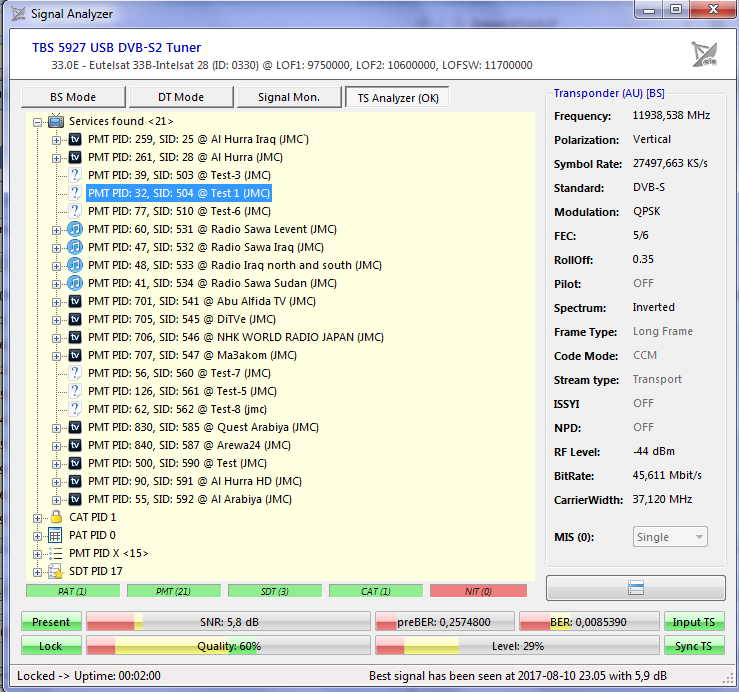
Task: Open the MIS Single dropdown
Action: [670, 537]
